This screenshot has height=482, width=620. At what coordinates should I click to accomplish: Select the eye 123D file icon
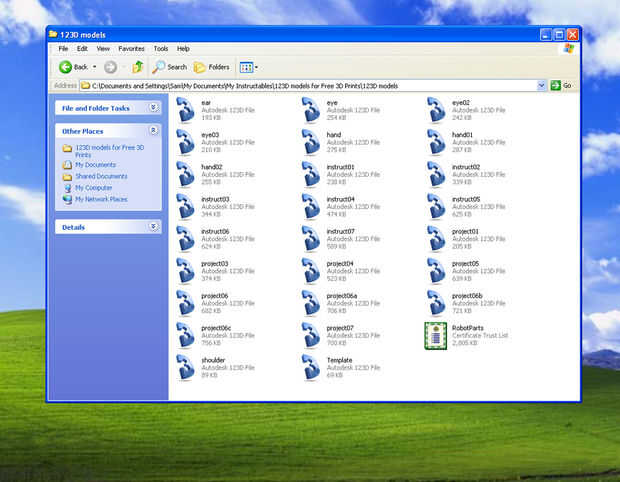(x=311, y=110)
